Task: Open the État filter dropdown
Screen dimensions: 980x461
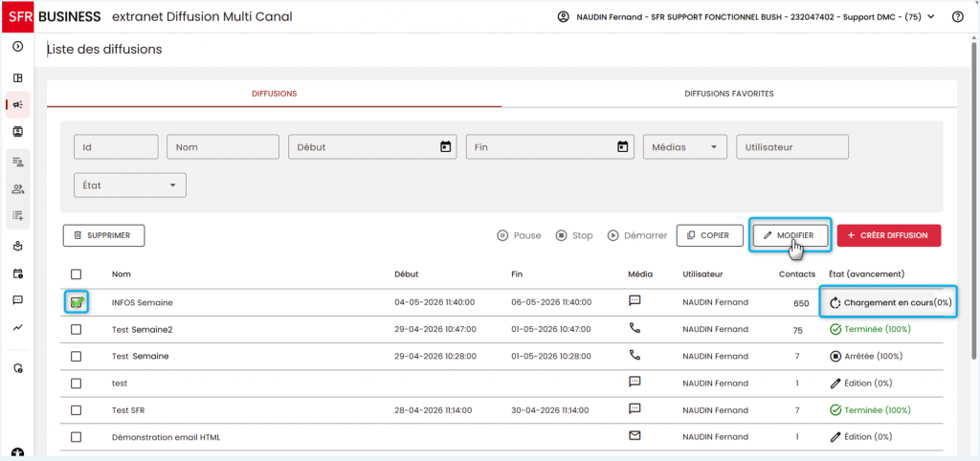Action: (130, 185)
